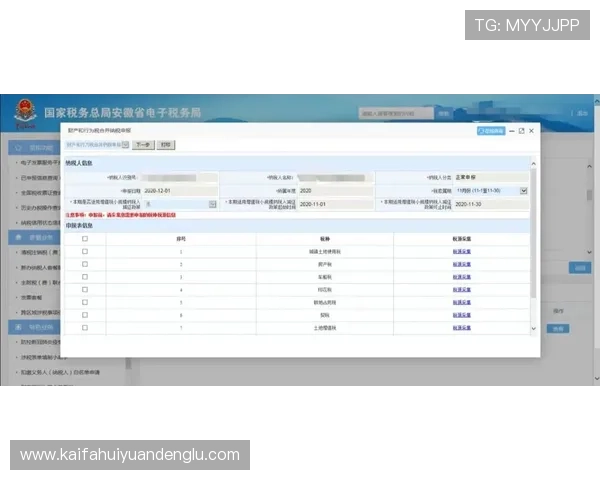Click the 打印 button

pos(166,145)
